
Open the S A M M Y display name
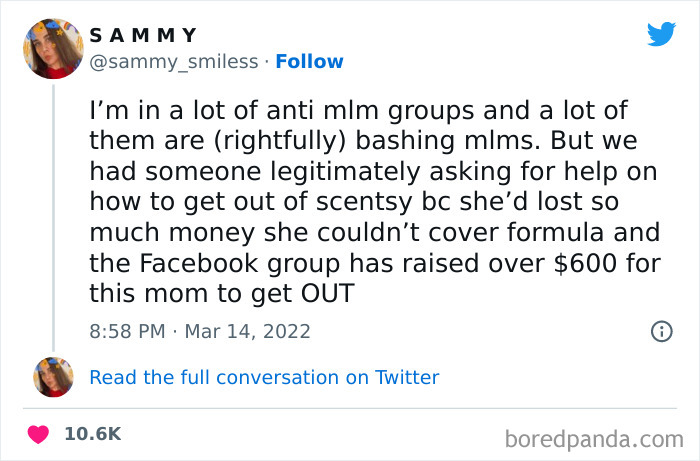(145, 36)
